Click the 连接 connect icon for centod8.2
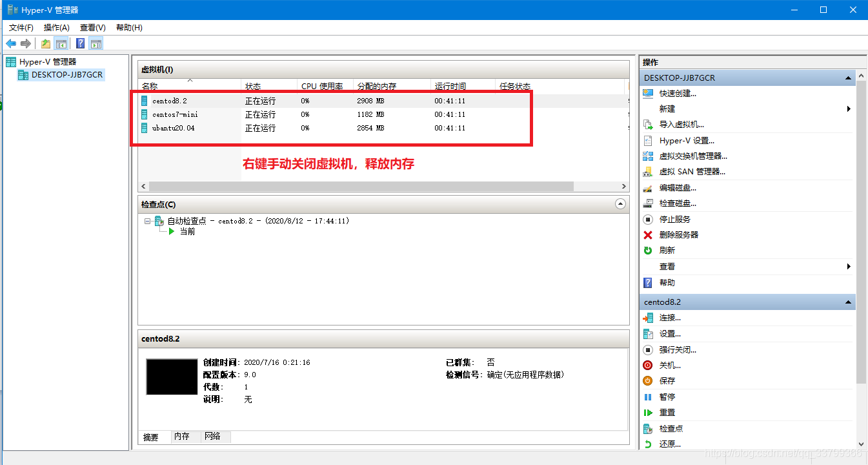 coord(648,318)
